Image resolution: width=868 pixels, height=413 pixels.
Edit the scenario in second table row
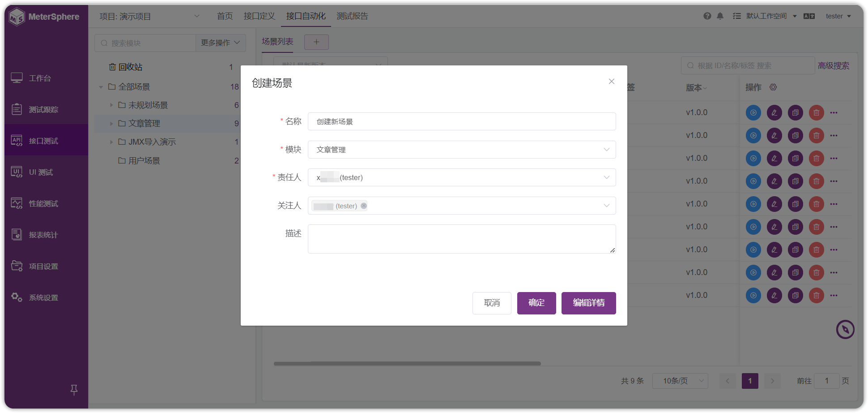coord(774,136)
